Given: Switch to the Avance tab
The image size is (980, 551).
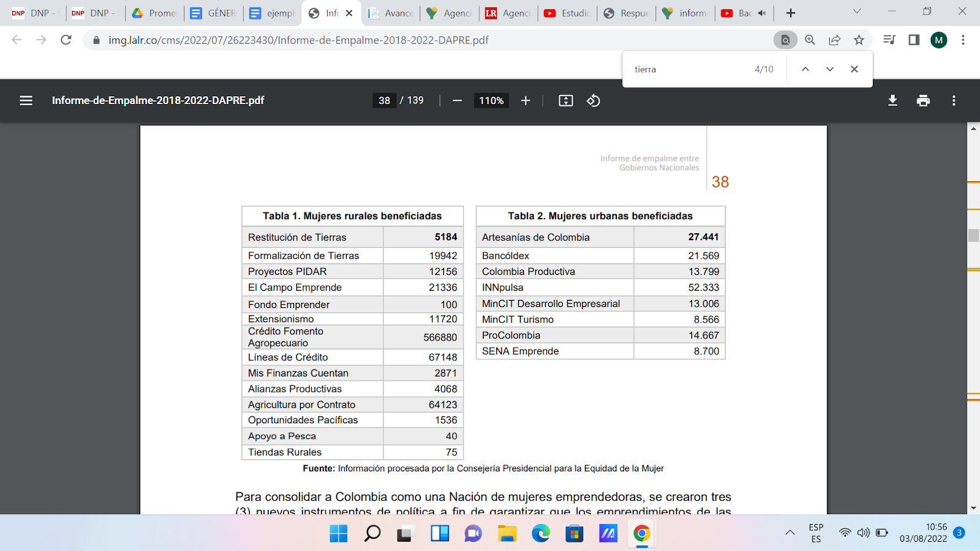Looking at the screenshot, I should pos(390,13).
